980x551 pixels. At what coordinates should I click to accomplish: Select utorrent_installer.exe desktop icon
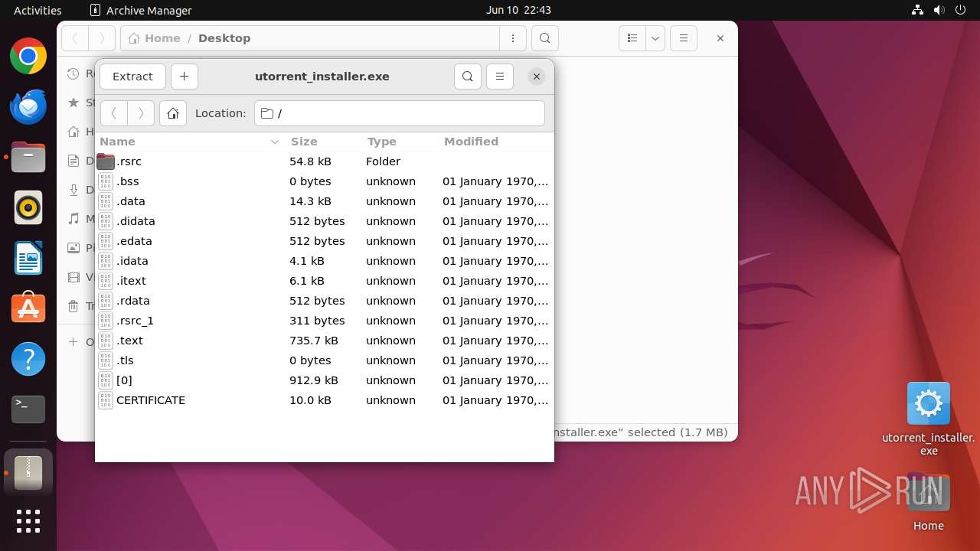[929, 418]
